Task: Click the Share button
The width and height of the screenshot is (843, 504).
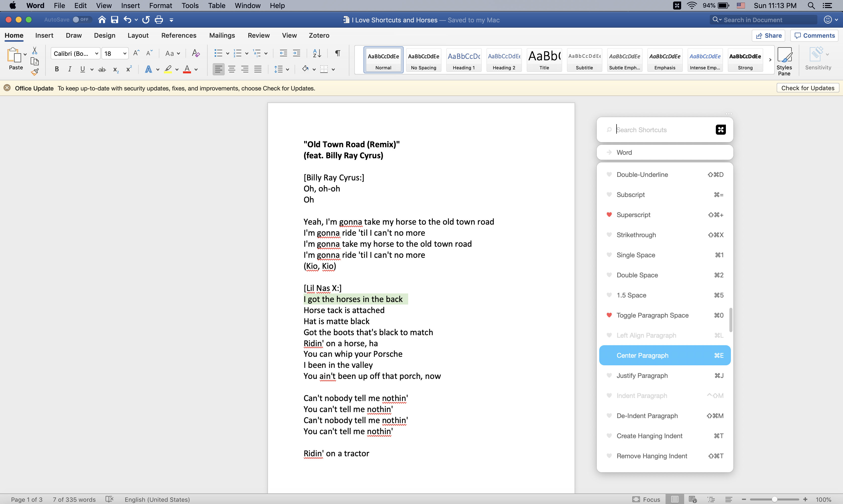Action: tap(768, 36)
